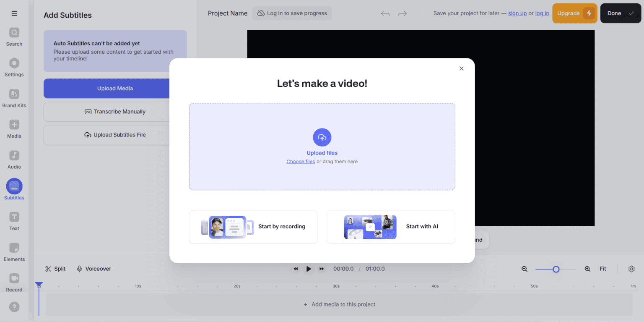
Task: Click Add media to this project
Action: tap(339, 305)
